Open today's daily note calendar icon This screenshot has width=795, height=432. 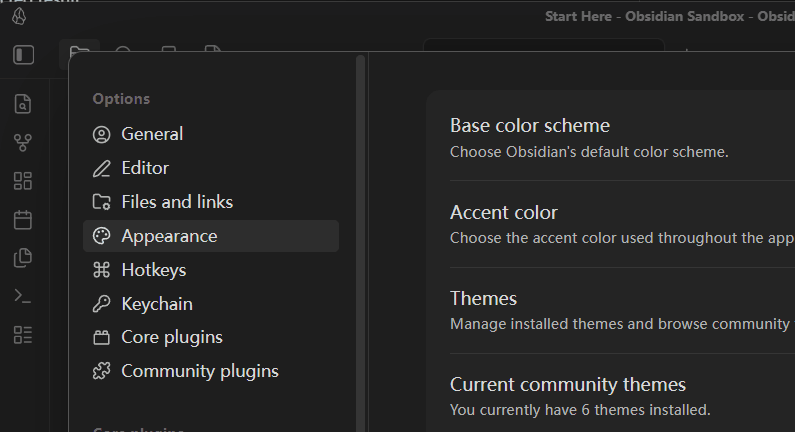(23, 219)
